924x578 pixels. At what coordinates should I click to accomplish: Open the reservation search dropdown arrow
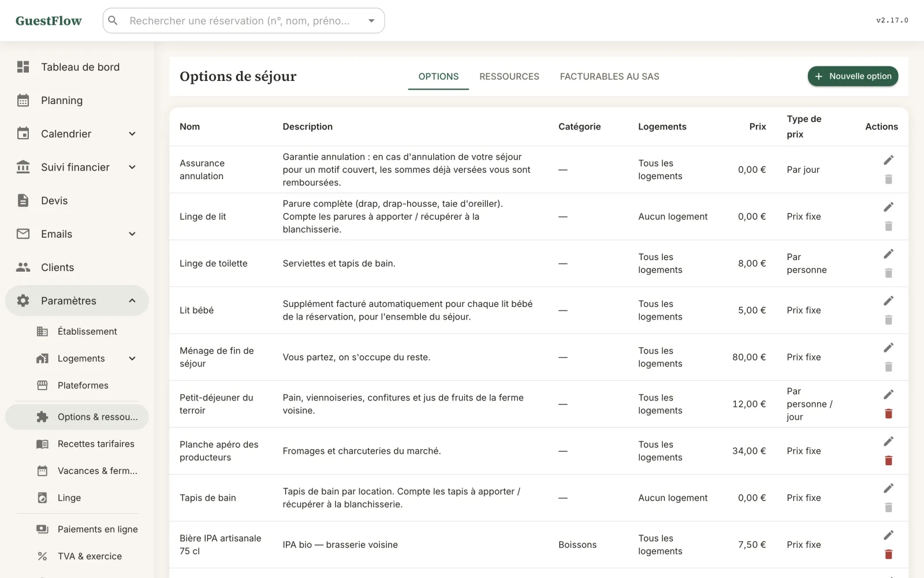coord(371,21)
